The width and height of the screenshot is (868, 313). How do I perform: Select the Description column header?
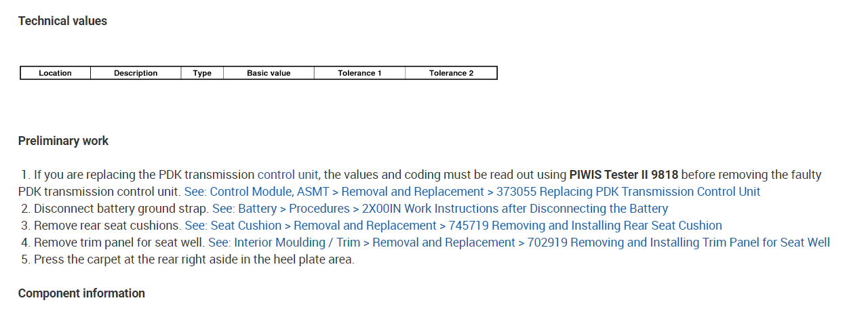click(x=136, y=73)
